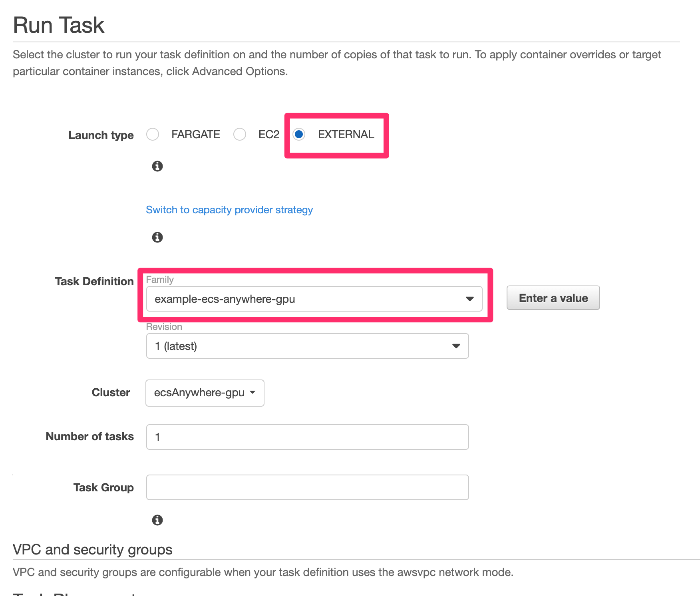Click the Number of tasks input field
Image resolution: width=700 pixels, height=596 pixels.
point(307,437)
